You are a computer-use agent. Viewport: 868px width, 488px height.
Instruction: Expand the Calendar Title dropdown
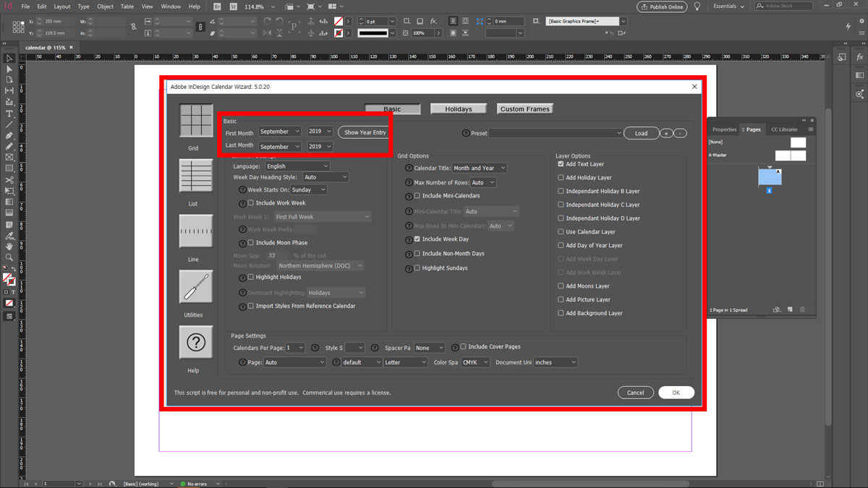[480, 168]
